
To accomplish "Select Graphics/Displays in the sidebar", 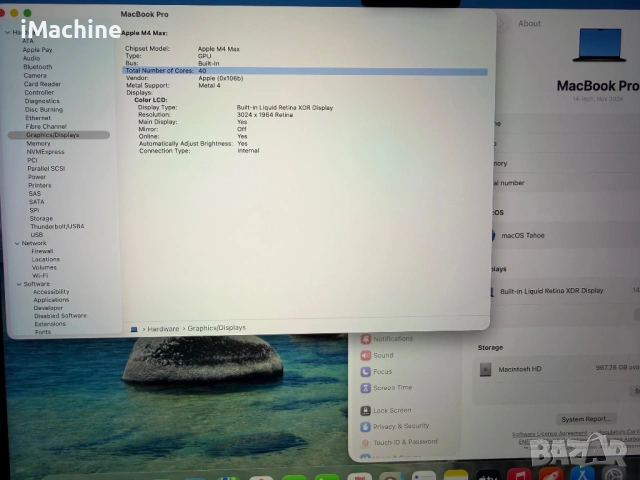I will [x=59, y=135].
